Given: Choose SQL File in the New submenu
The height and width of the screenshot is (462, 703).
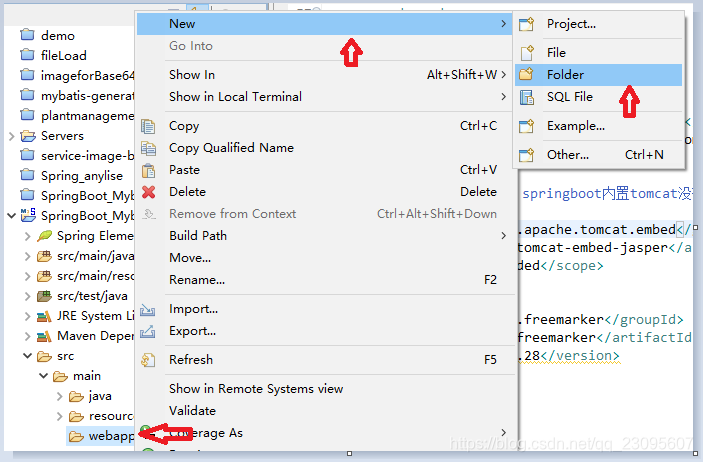Looking at the screenshot, I should point(599,97).
